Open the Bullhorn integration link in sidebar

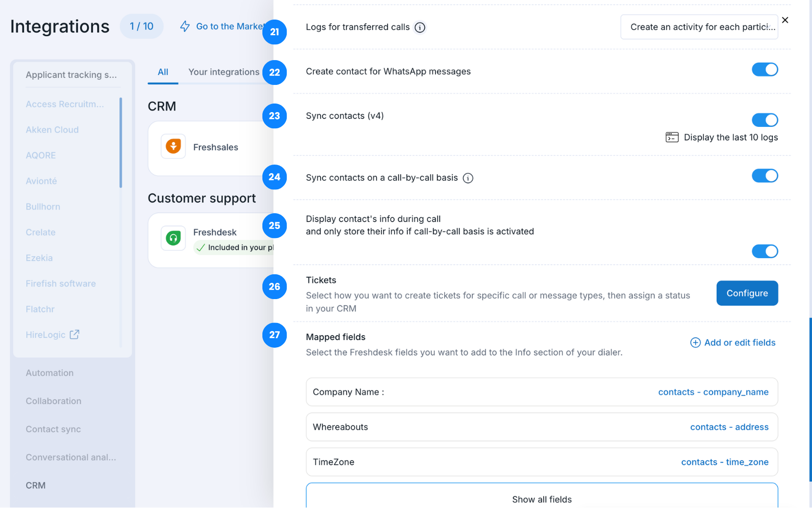pos(43,207)
